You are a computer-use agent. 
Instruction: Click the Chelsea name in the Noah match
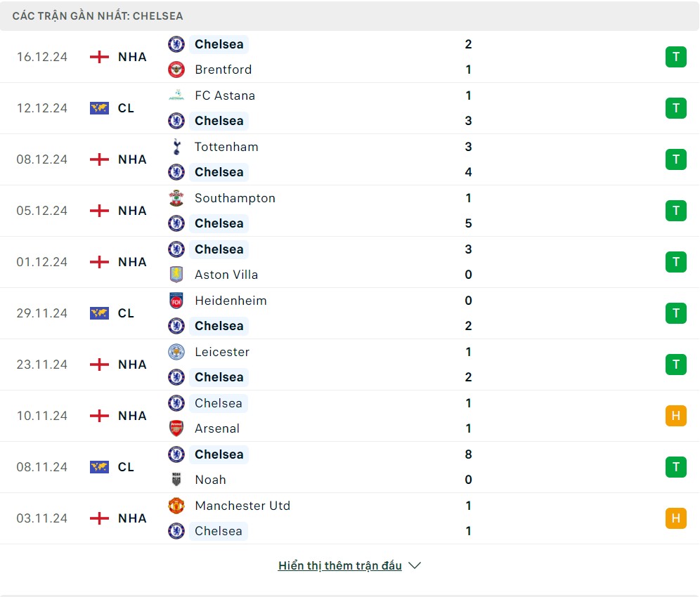point(219,454)
